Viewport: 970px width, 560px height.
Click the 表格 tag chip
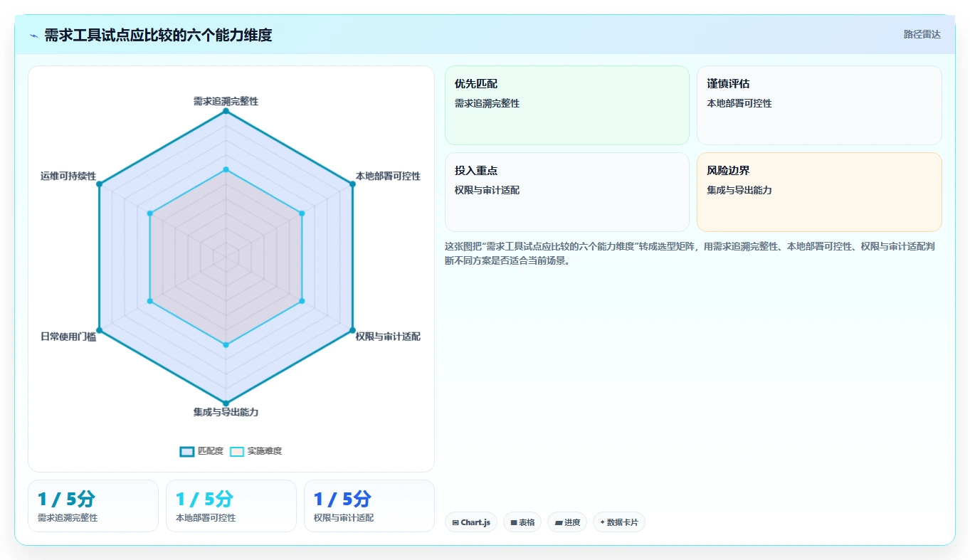tap(522, 522)
